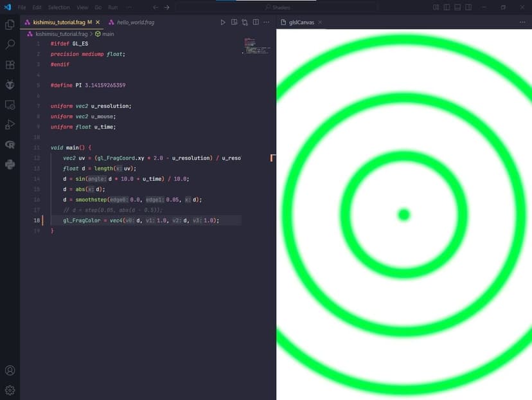
Task: Open the Accounts menu
Action: [10, 370]
